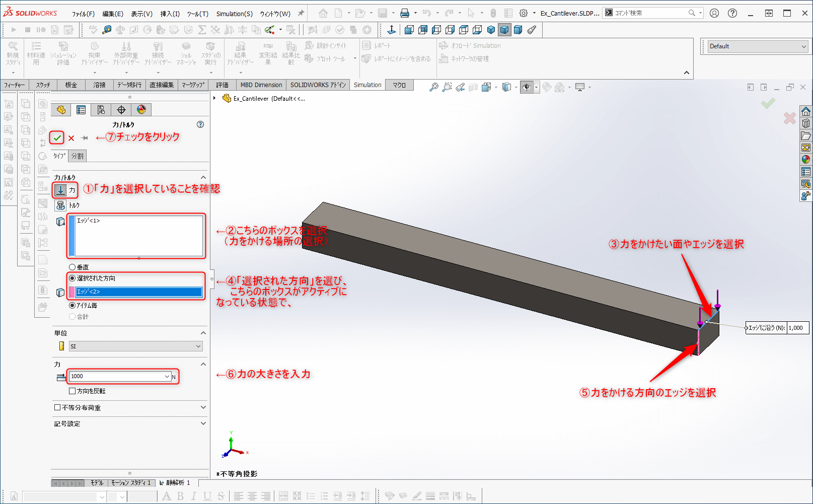Cancel the Force dialog with red X
Screen dimensions: 813x504
[71, 138]
